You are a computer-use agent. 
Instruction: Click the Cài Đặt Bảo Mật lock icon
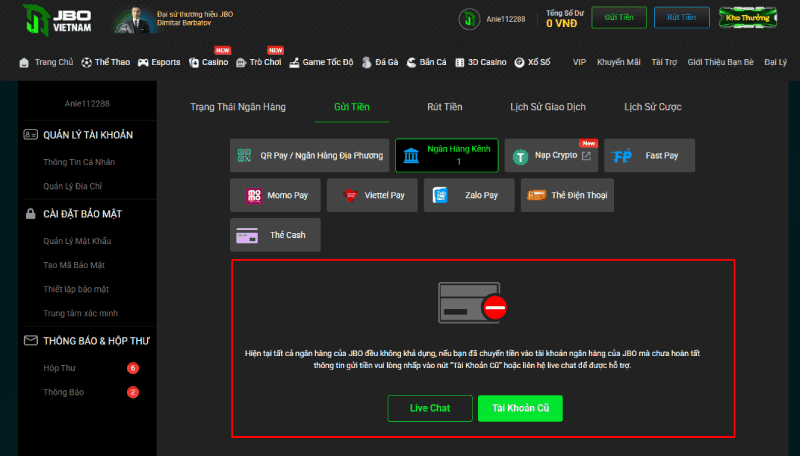click(31, 214)
